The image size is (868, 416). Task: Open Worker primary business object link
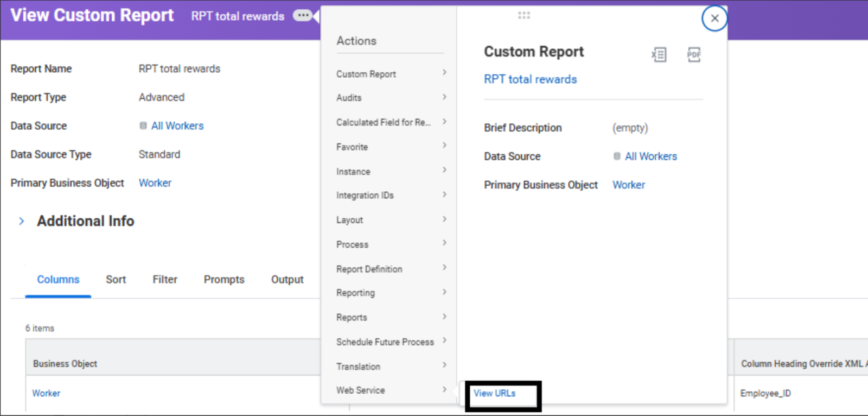tap(155, 183)
